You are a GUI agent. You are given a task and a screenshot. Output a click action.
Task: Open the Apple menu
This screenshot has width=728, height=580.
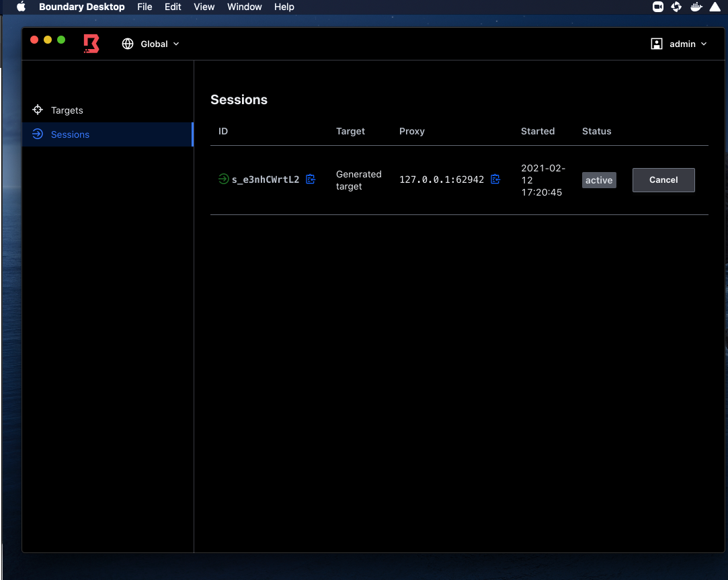click(21, 7)
